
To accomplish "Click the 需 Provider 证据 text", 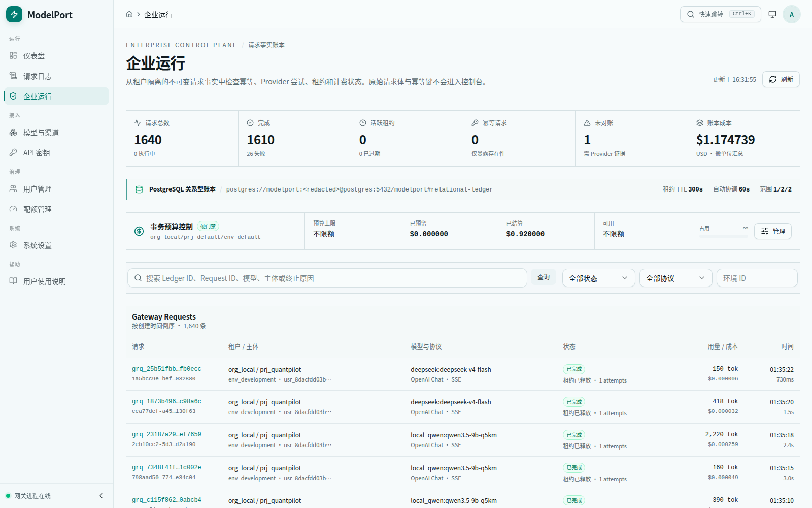I will coord(604,154).
